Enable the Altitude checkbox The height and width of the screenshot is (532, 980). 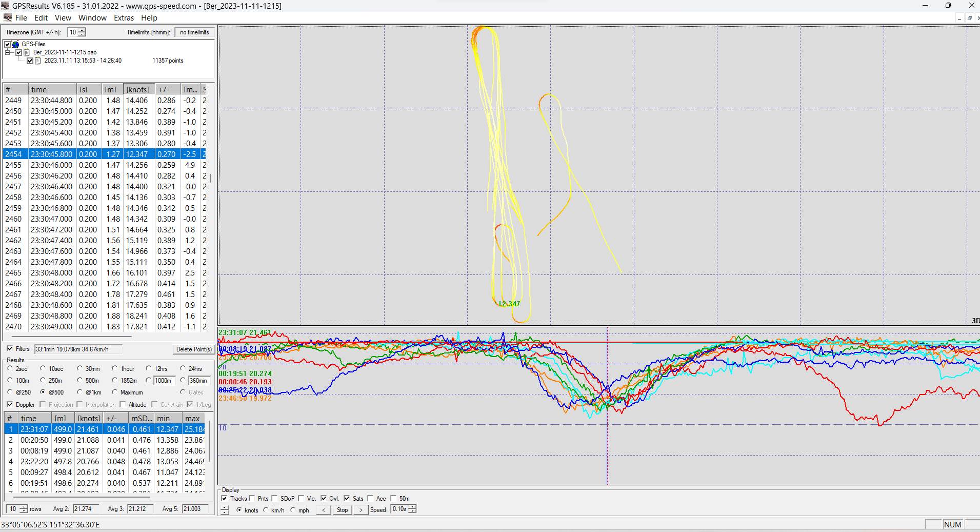[123, 405]
